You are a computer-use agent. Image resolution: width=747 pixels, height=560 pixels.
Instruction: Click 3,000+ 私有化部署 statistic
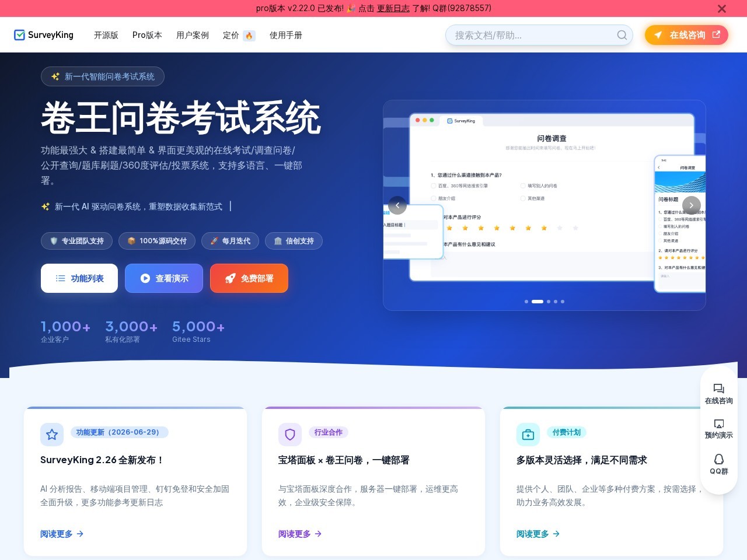click(x=131, y=331)
